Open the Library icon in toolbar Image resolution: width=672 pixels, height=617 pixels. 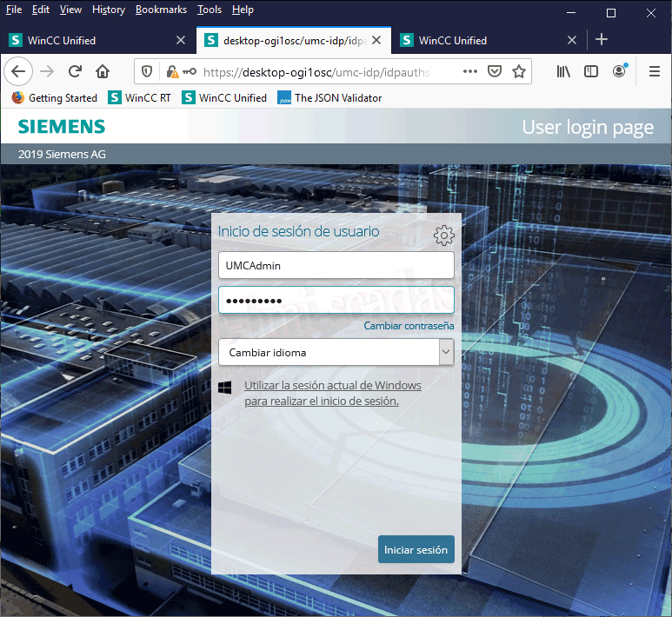click(x=564, y=71)
